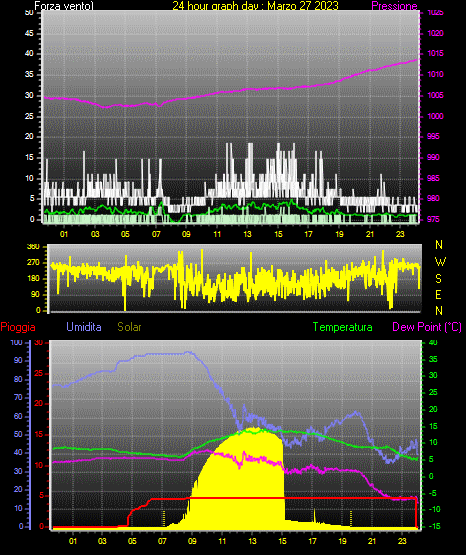Viewport: 466px width, 555px height.
Task: Click the Solar legend label
Action: [x=129, y=327]
